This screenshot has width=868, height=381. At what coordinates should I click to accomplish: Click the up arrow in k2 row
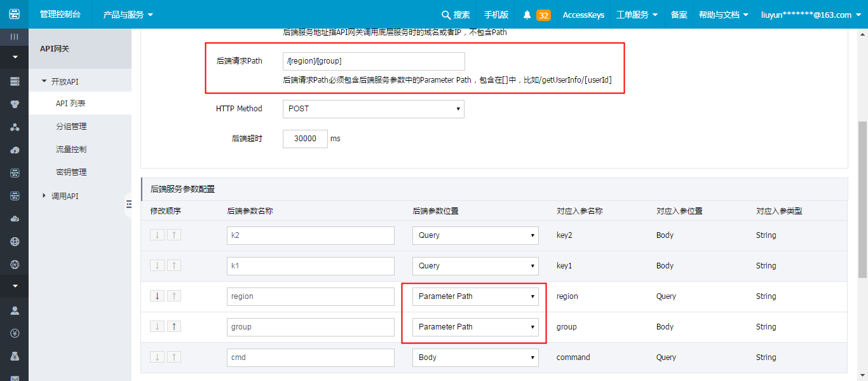tap(174, 235)
